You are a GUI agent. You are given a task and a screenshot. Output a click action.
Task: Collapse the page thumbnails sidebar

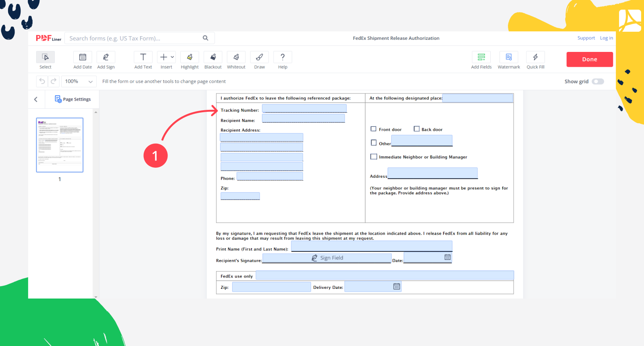[x=36, y=99]
